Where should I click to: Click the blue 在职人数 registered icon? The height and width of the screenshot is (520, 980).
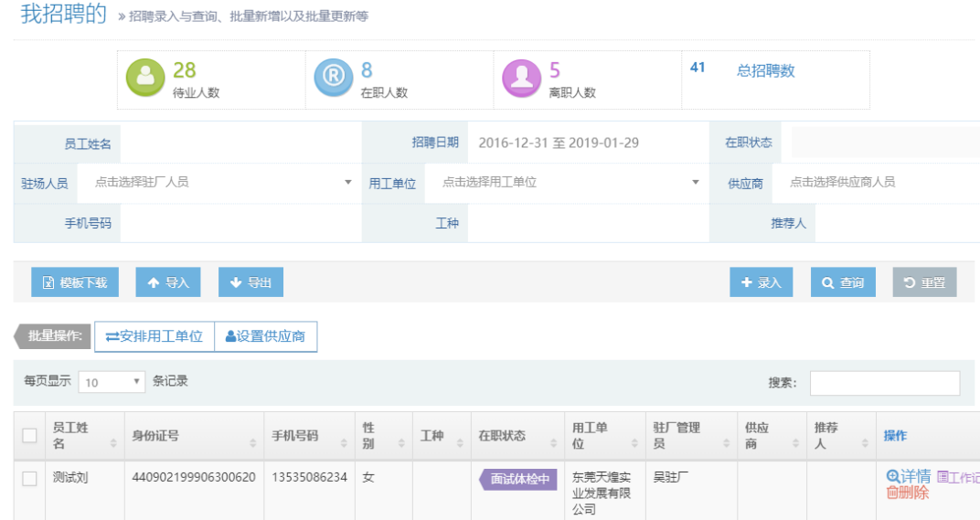pyautogui.click(x=333, y=79)
